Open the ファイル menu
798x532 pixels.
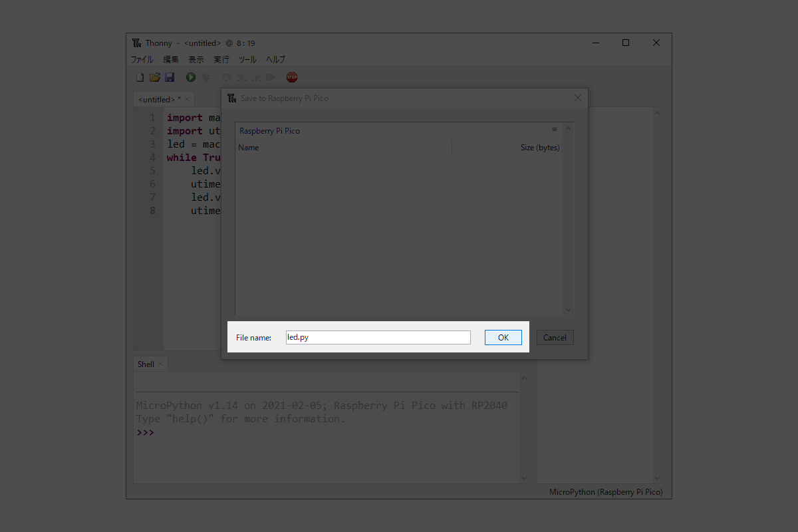142,59
